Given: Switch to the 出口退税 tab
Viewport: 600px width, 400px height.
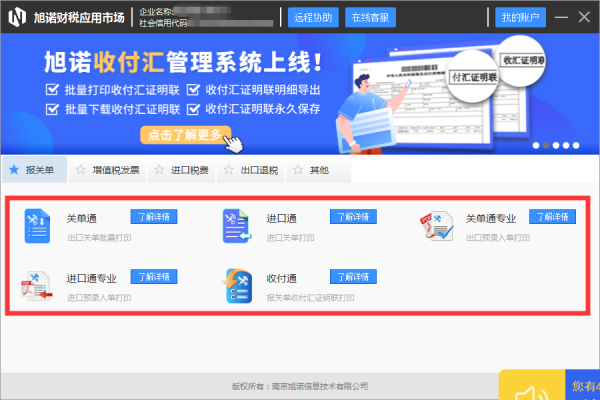Looking at the screenshot, I should point(251,170).
